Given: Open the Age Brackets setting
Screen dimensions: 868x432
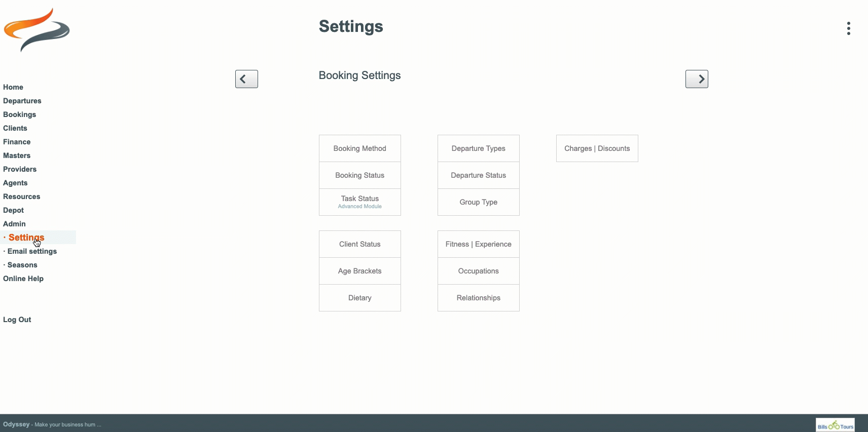Looking at the screenshot, I should click(360, 271).
